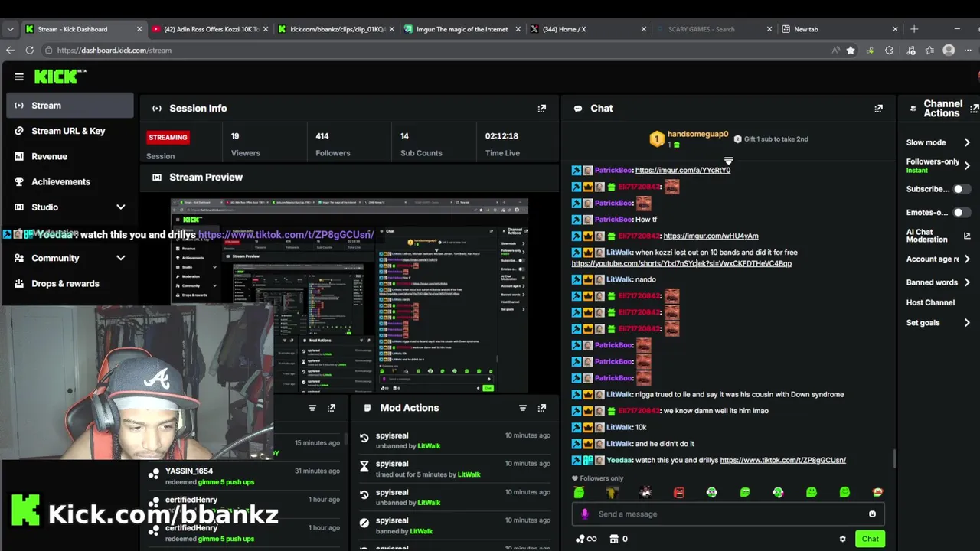Viewport: 980px width, 551px height.
Task: Open imgur.com/wHU4yAm link in chat
Action: coord(710,236)
